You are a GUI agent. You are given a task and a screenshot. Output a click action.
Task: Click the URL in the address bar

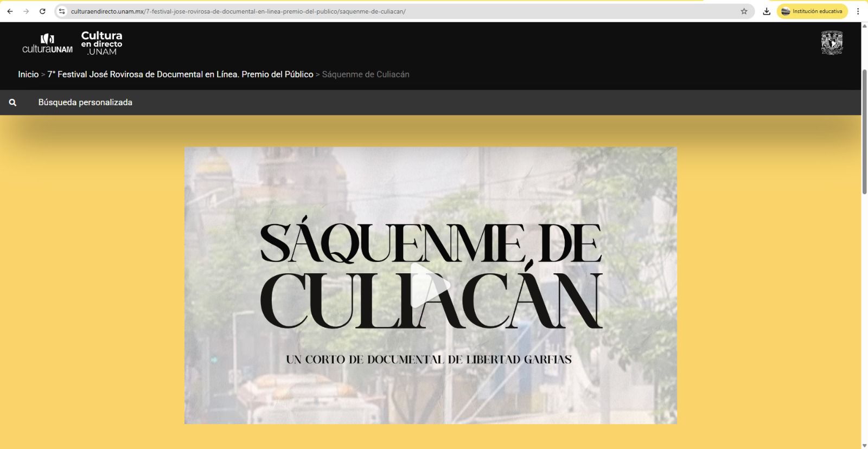(x=239, y=11)
